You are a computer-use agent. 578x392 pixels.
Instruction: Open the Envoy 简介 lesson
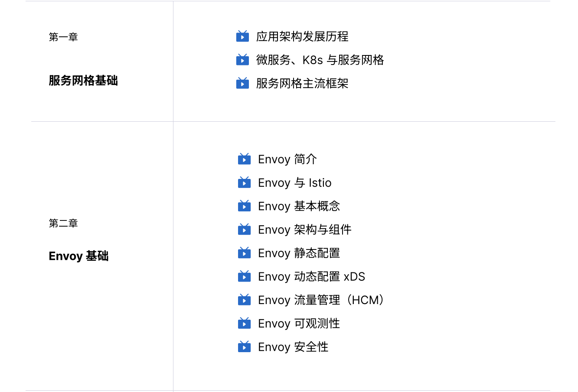(x=287, y=159)
